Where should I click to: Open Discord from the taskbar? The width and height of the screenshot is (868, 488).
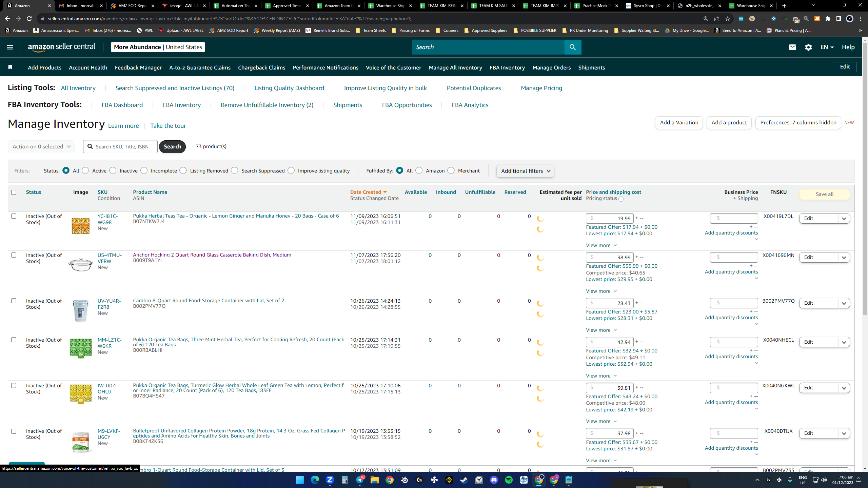click(x=494, y=480)
